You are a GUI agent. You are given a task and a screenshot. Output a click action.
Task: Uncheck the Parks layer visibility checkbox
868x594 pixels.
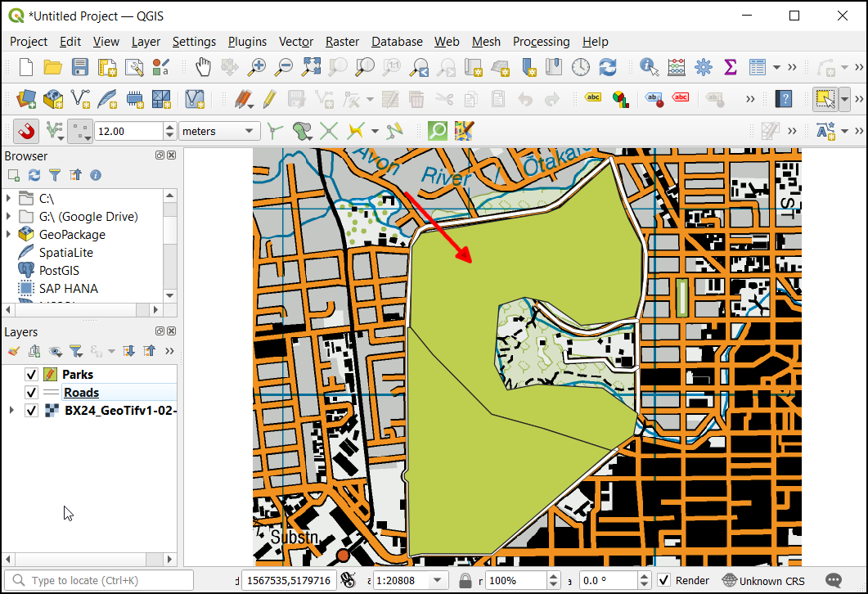pyautogui.click(x=31, y=375)
